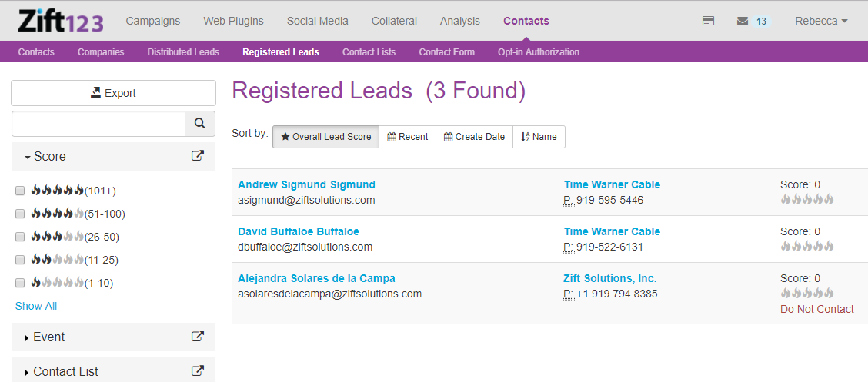The width and height of the screenshot is (868, 382).
Task: Click the flames icon for 101+ score
Action: (58, 191)
